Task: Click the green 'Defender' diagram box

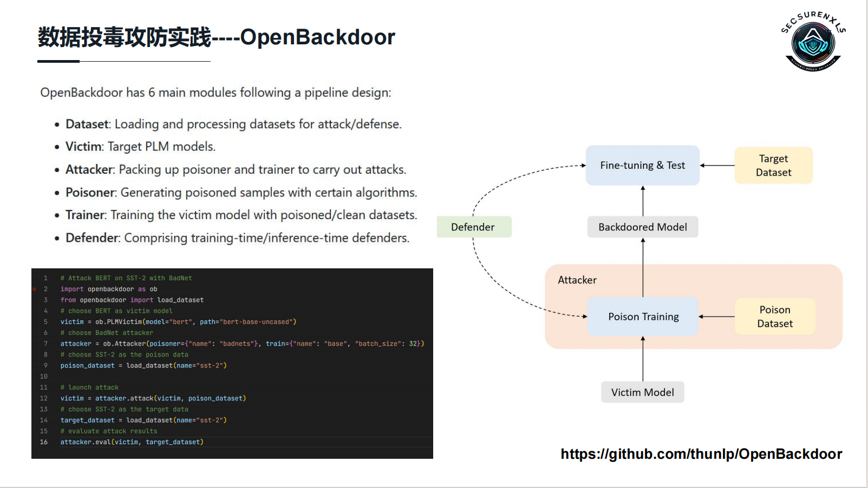Action: click(474, 227)
